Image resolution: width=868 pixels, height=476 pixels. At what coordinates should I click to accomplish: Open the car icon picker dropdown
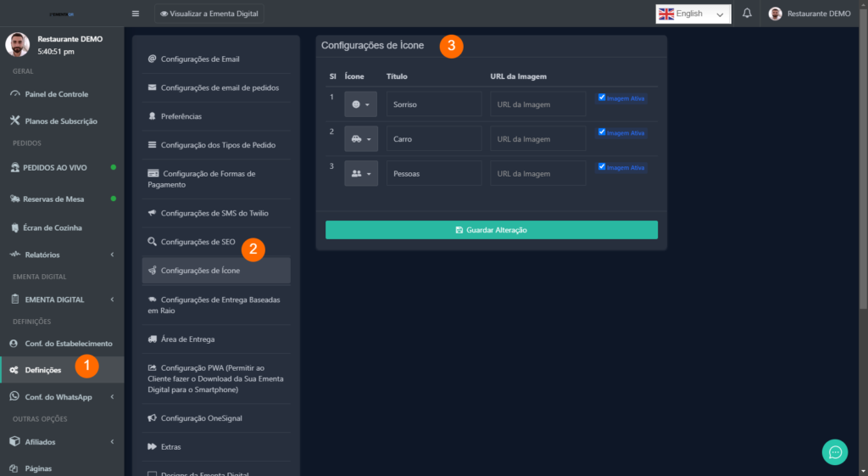pyautogui.click(x=360, y=139)
